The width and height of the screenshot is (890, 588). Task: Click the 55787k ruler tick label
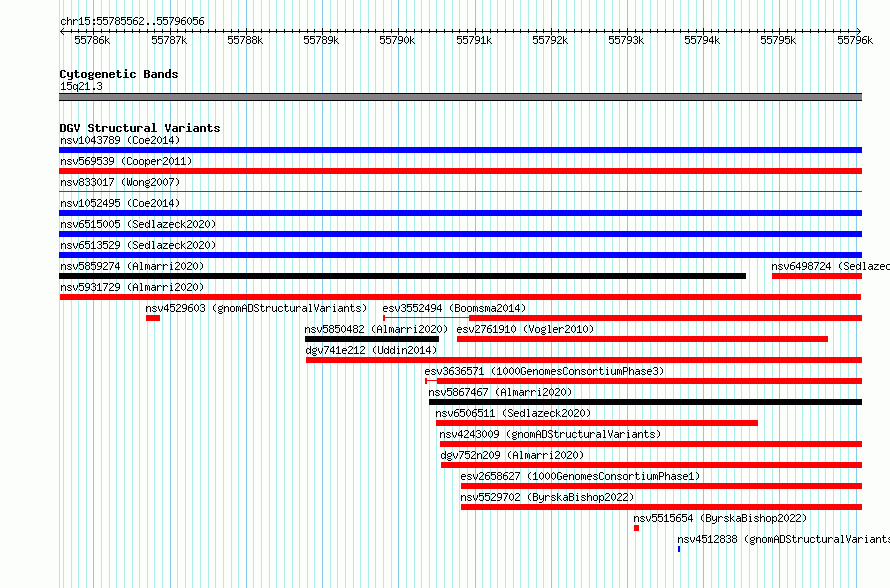169,40
